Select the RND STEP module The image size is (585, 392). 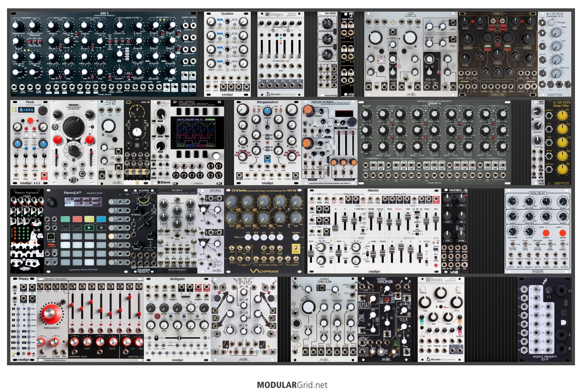point(347,54)
